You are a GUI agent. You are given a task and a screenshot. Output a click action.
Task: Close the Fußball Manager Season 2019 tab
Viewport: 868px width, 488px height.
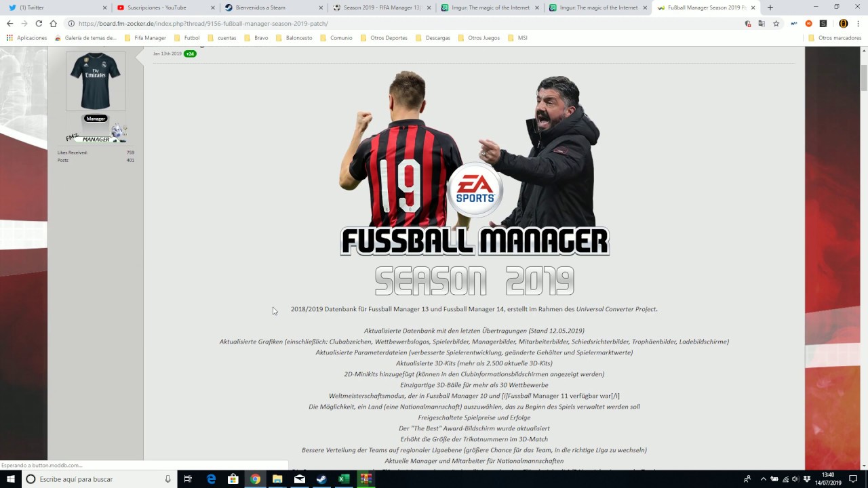click(x=753, y=7)
